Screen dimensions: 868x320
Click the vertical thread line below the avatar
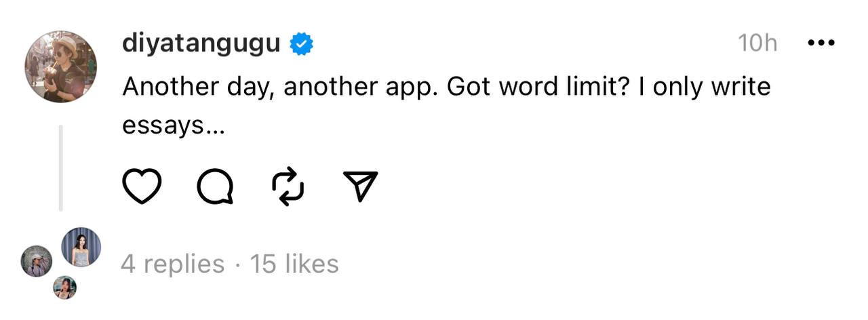coord(60,168)
